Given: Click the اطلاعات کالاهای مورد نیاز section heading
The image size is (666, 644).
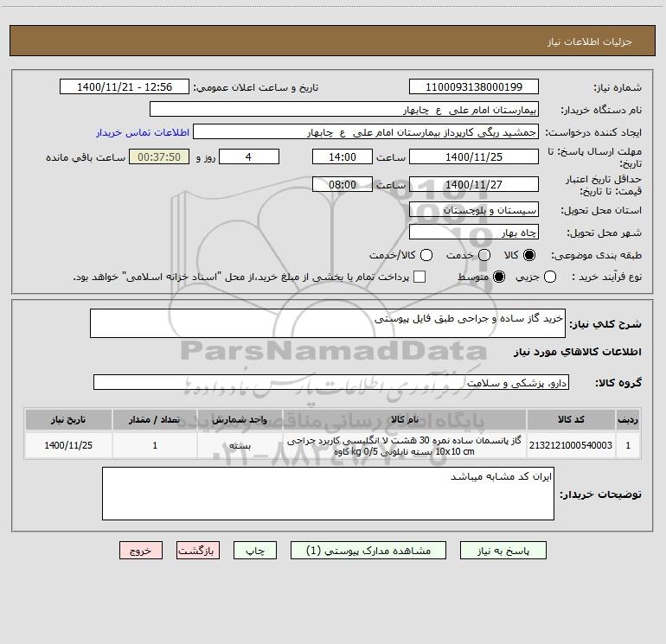Looking at the screenshot, I should click(x=577, y=352).
